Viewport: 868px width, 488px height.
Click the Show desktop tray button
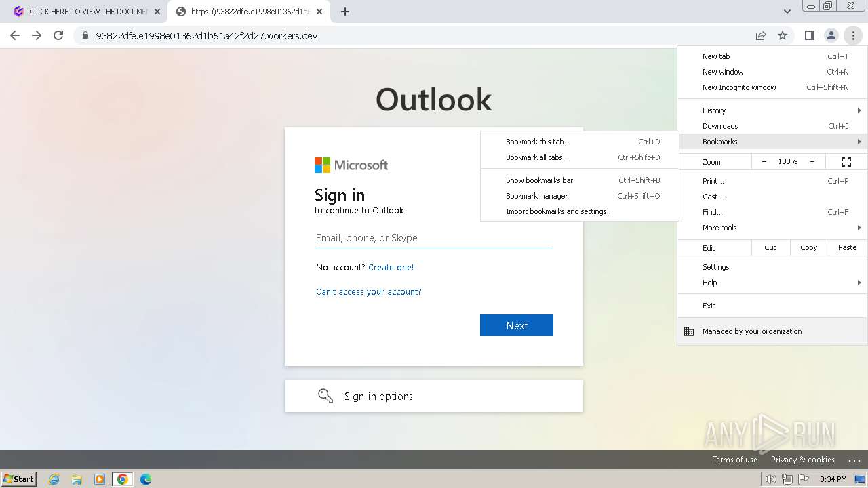860,479
